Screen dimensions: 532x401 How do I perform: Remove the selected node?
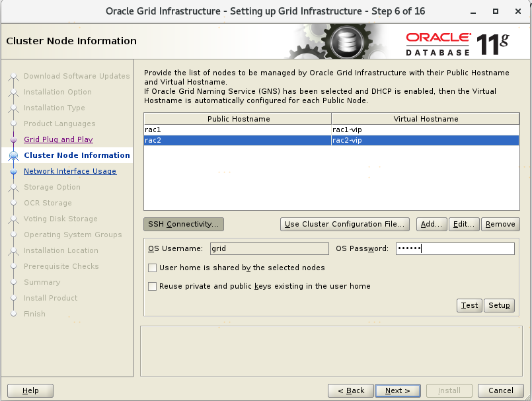500,224
